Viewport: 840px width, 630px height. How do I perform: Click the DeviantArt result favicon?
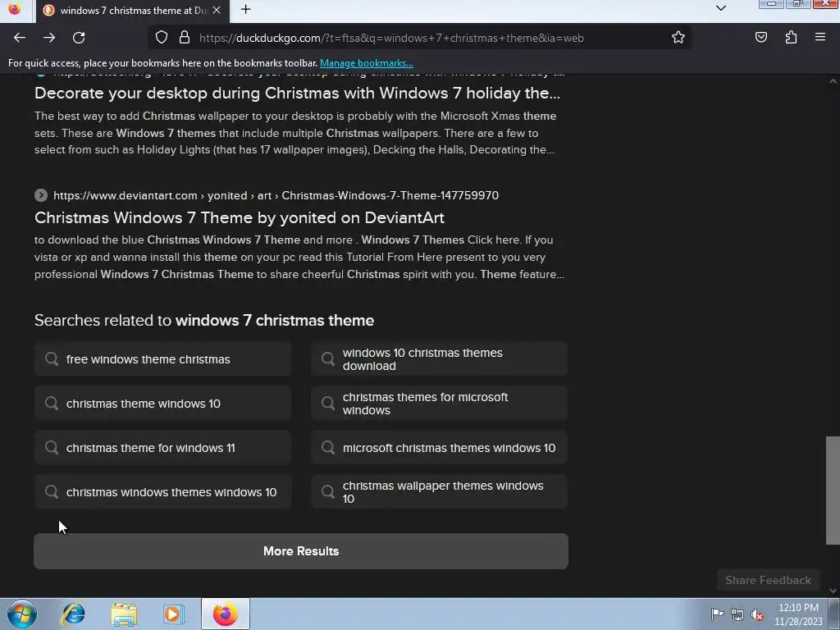tap(41, 195)
